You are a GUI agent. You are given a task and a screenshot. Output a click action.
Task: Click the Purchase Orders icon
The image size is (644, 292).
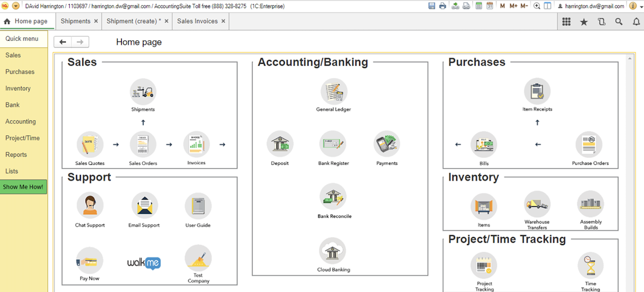(x=589, y=145)
